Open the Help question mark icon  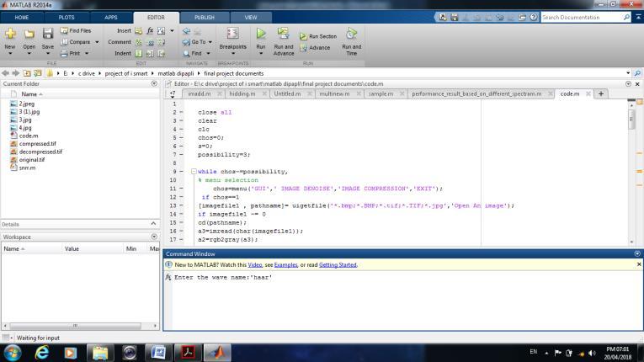(533, 17)
